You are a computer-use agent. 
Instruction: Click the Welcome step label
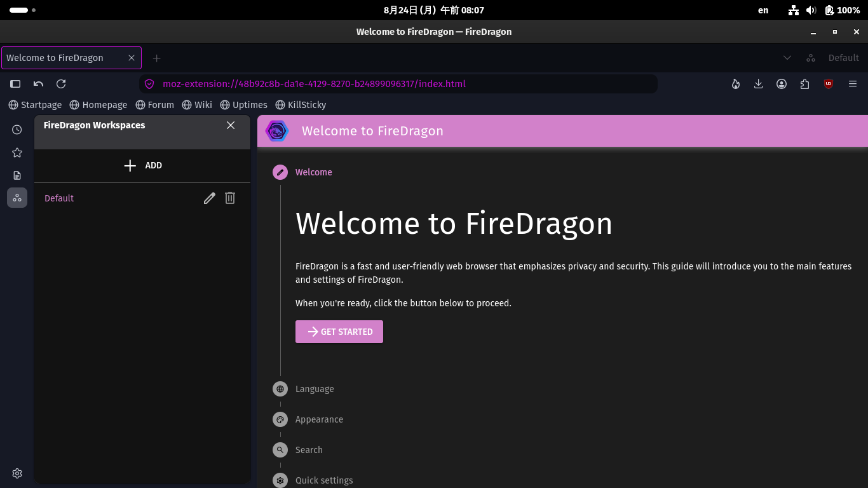pos(314,172)
